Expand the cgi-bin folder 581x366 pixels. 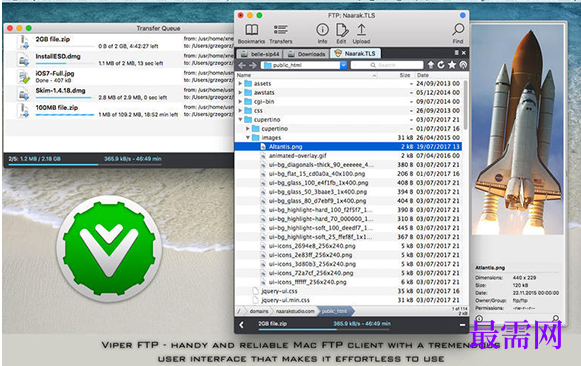(x=240, y=102)
